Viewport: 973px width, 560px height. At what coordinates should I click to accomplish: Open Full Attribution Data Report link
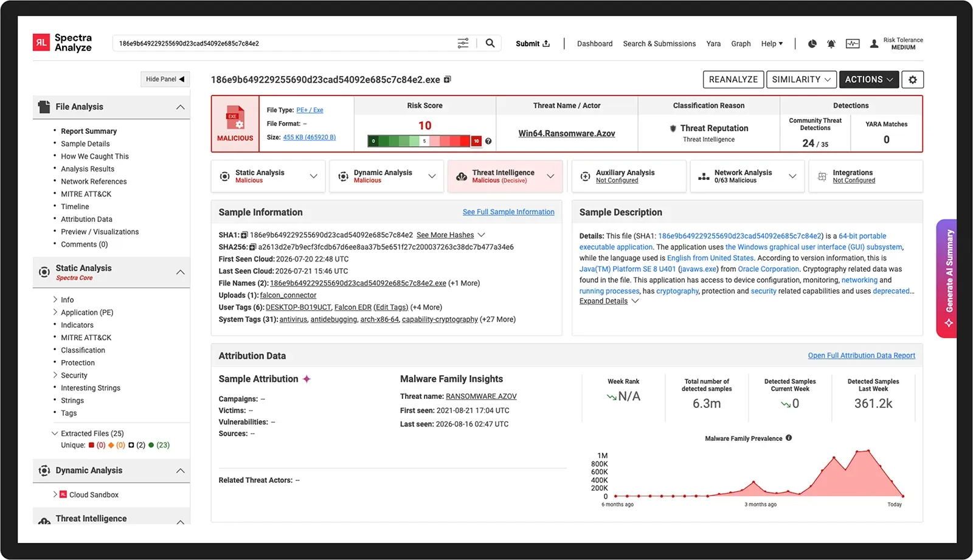(x=861, y=356)
